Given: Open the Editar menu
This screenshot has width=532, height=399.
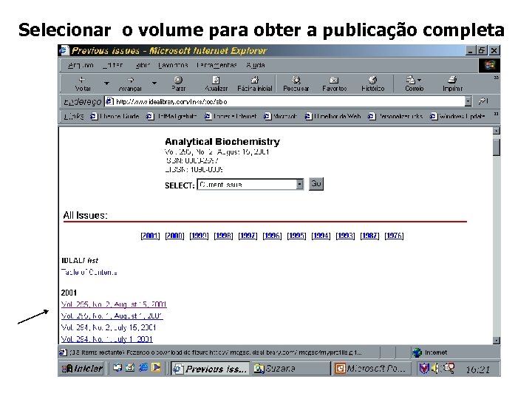Looking at the screenshot, I should [x=112, y=65].
